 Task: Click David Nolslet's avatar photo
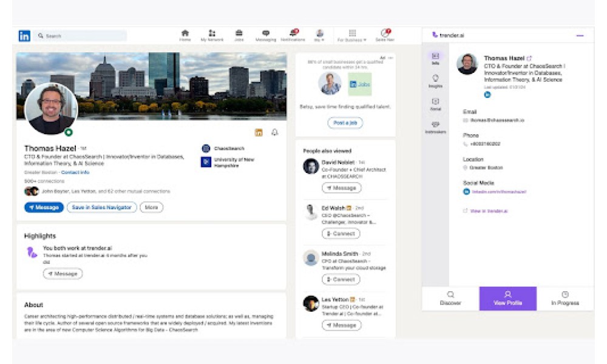pos(311,166)
